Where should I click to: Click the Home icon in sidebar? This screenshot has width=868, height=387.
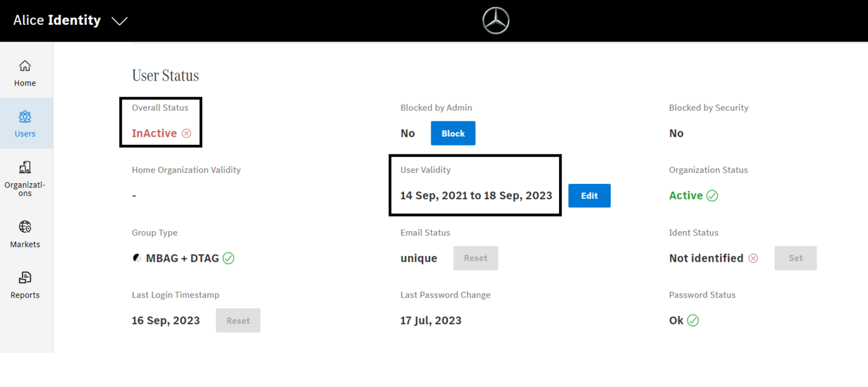click(25, 66)
